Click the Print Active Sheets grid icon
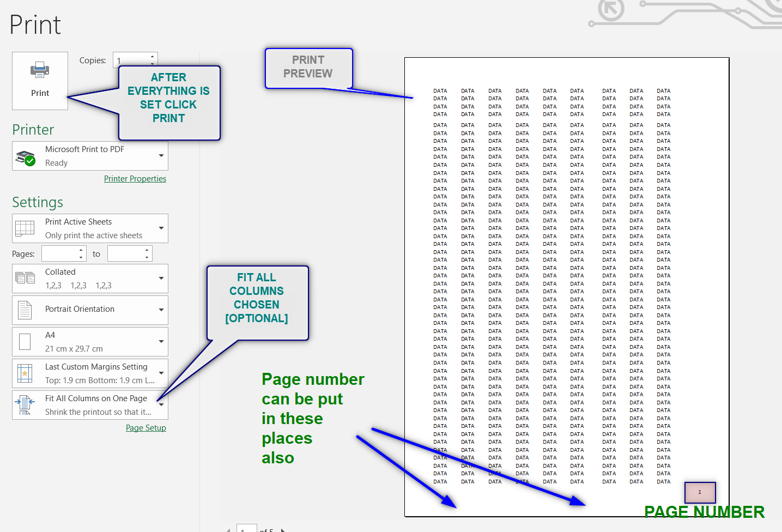Viewport: 782px width, 532px height. click(x=25, y=228)
